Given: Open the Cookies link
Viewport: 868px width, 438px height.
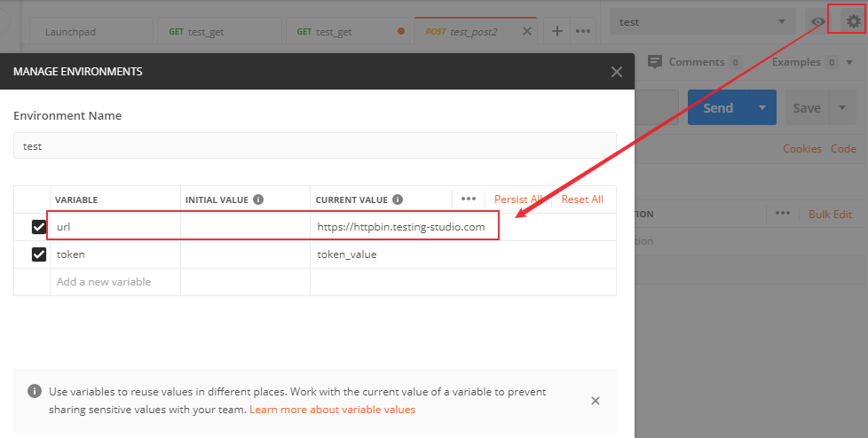Looking at the screenshot, I should point(802,149).
